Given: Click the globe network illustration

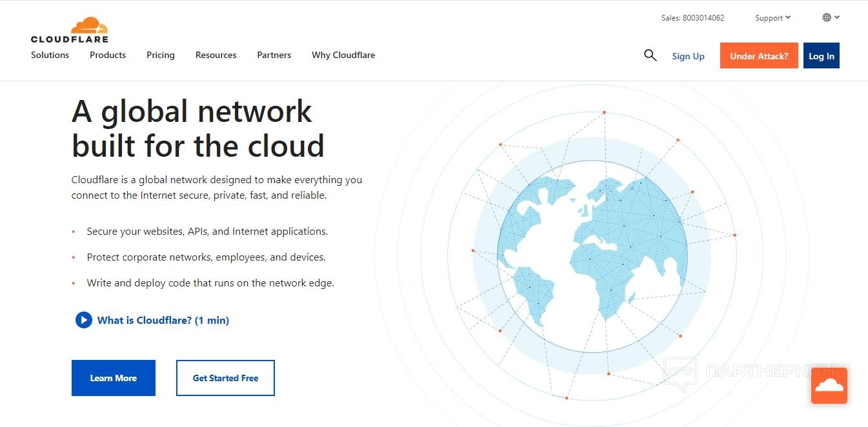Looking at the screenshot, I should pyautogui.click(x=592, y=255).
